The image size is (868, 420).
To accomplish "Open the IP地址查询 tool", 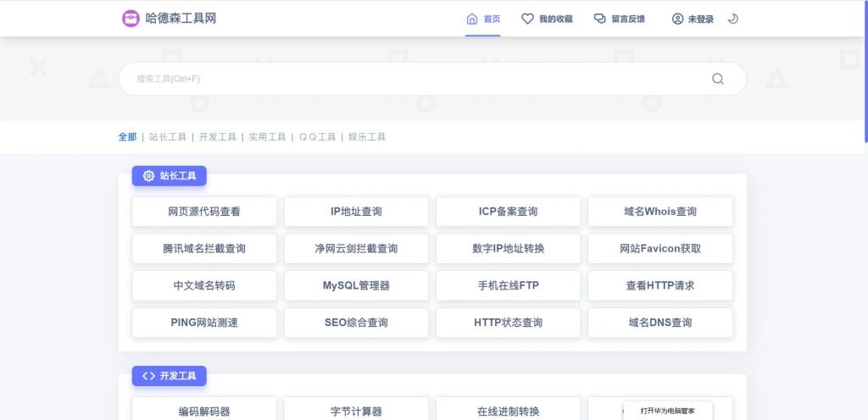I will coord(356,212).
